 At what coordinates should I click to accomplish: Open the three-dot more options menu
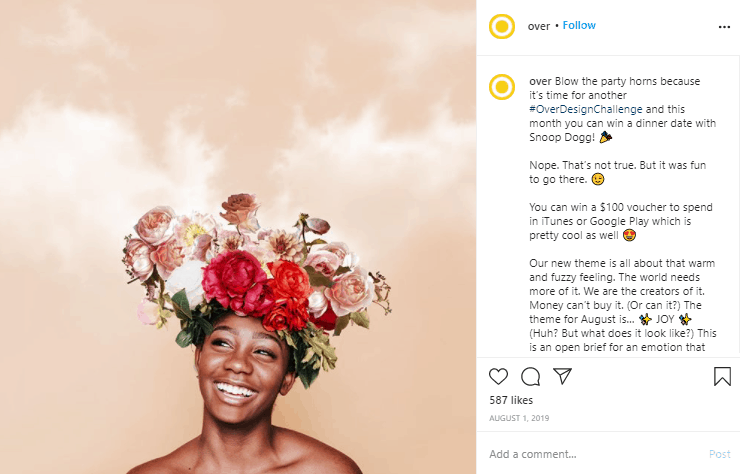(724, 26)
